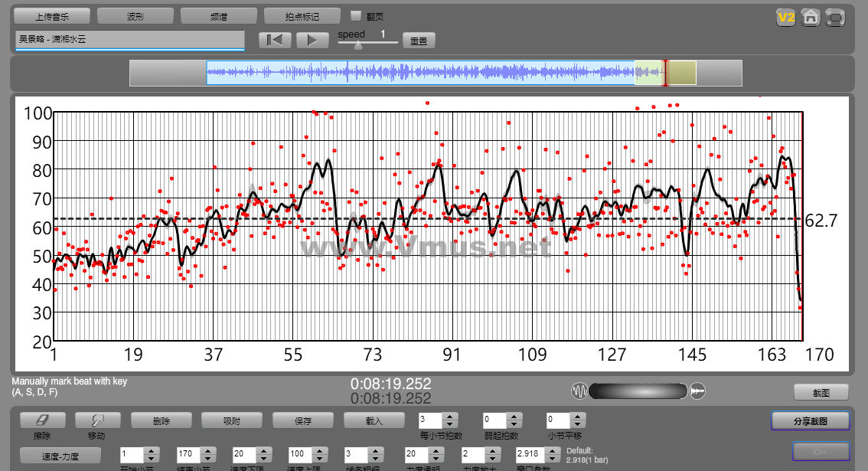The image size is (868, 471).
Task: Switch to the 波形 waveform view
Action: point(135,16)
